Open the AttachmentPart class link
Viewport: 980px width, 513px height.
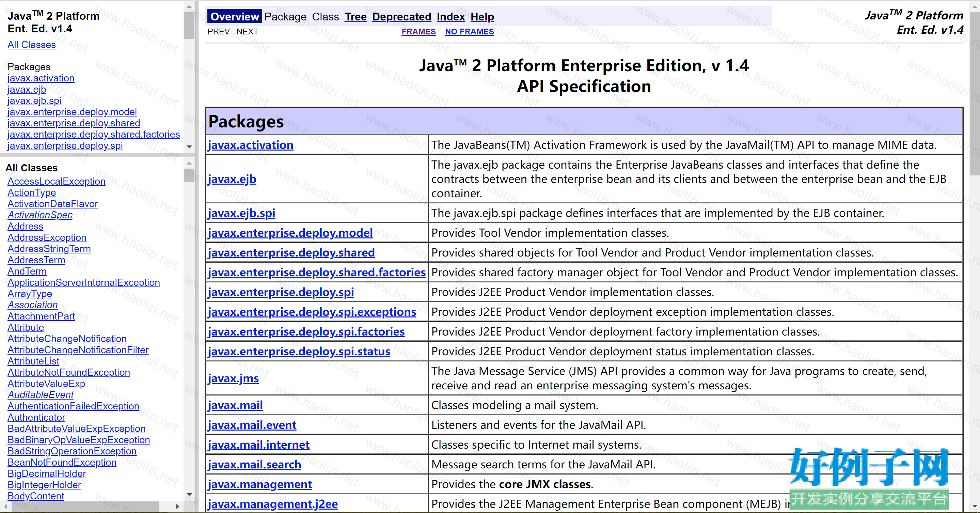41,316
